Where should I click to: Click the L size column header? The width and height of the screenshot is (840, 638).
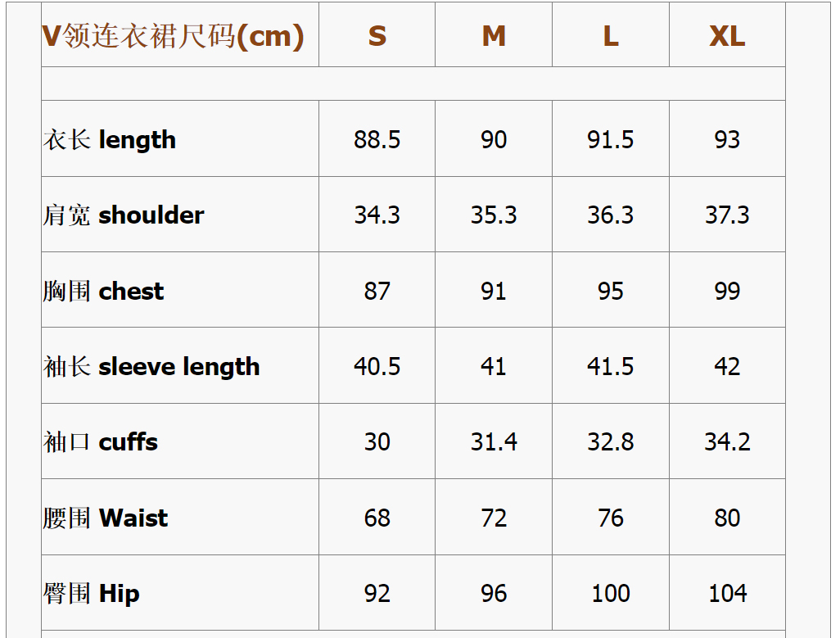[x=611, y=36]
